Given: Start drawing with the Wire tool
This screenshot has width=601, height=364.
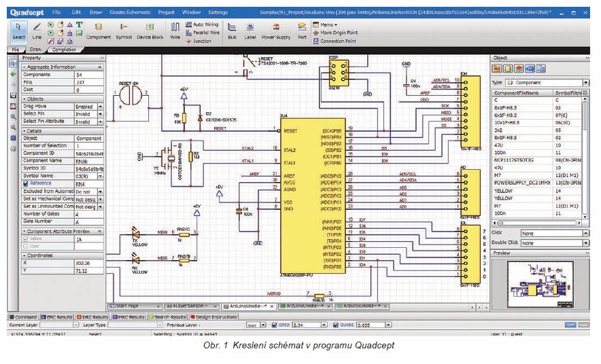Looking at the screenshot, I should [175, 31].
